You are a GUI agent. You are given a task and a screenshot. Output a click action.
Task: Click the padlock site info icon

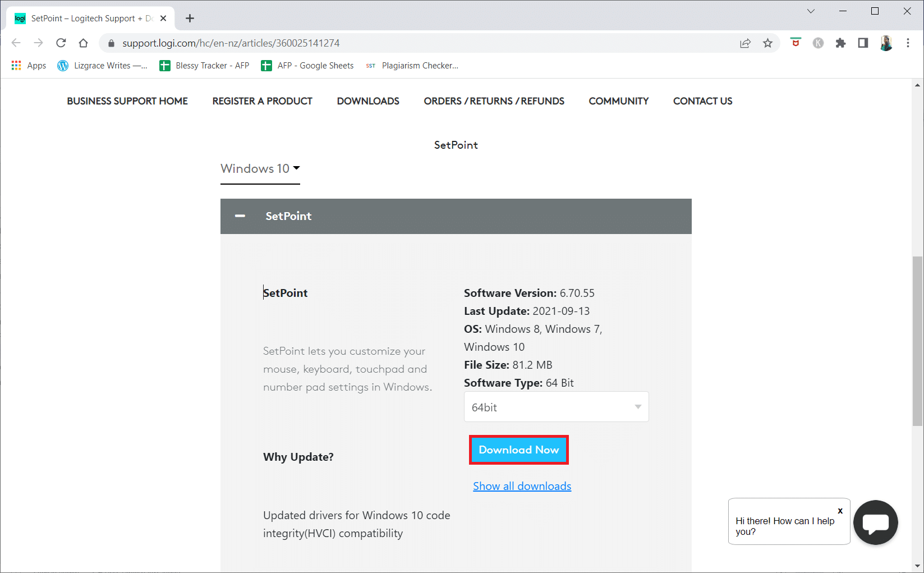click(111, 43)
